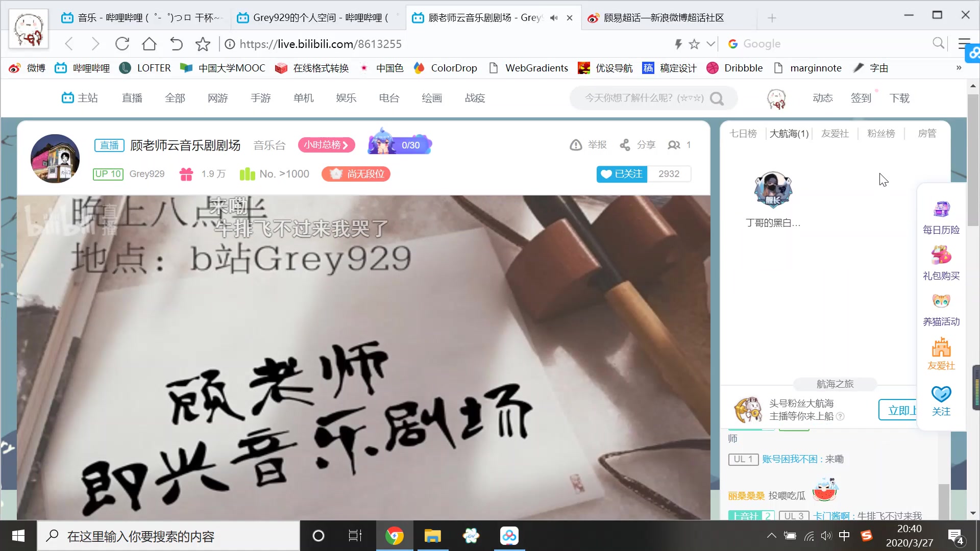Image resolution: width=980 pixels, height=551 pixels.
Task: Go to browser home page icon
Action: tap(149, 44)
